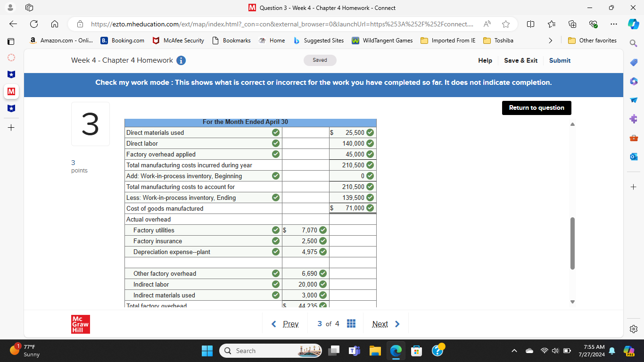
Task: Click the McGraw Hill logo
Action: pyautogui.click(x=81, y=324)
